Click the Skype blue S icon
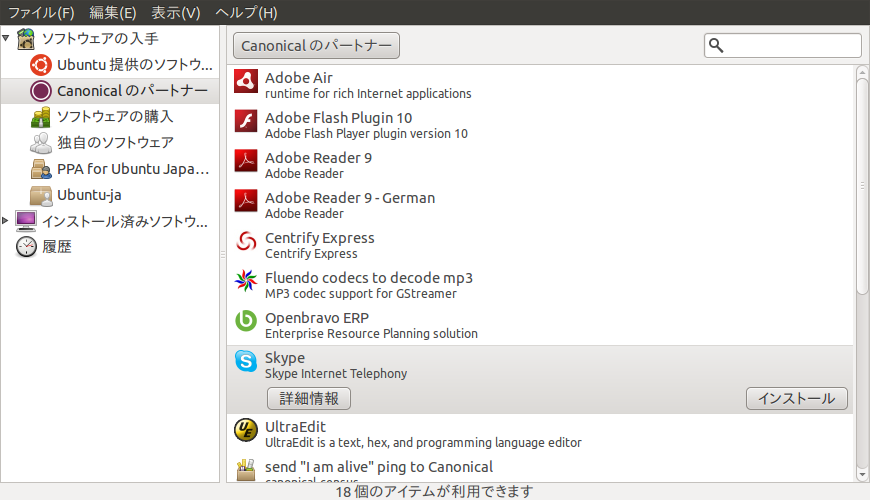870x500 pixels. [x=246, y=361]
